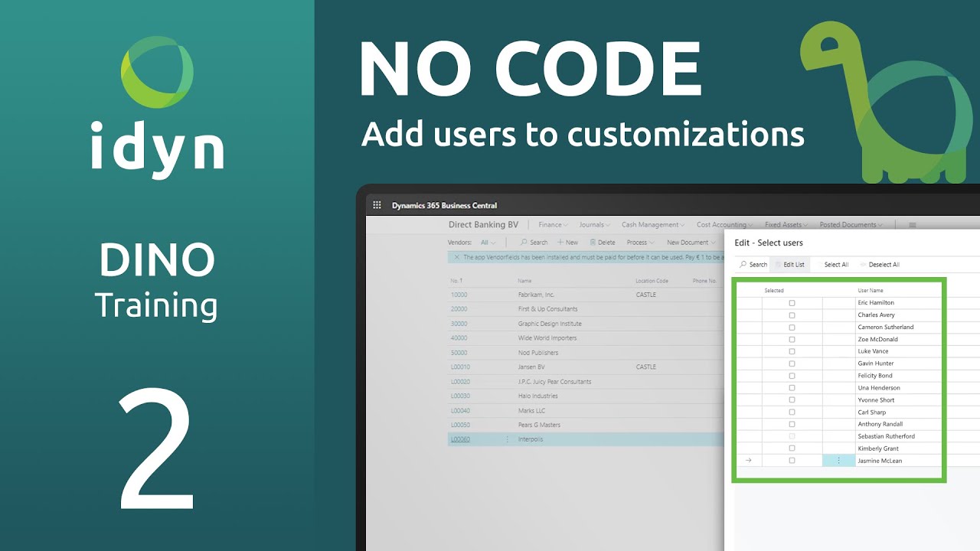Tick the Selected checkbox for Kimberly Grant
980x551 pixels.
click(792, 448)
